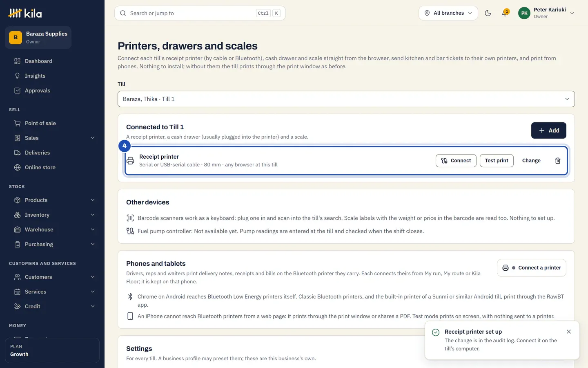Image resolution: width=588 pixels, height=368 pixels.
Task: Click the PK user avatar
Action: (524, 13)
